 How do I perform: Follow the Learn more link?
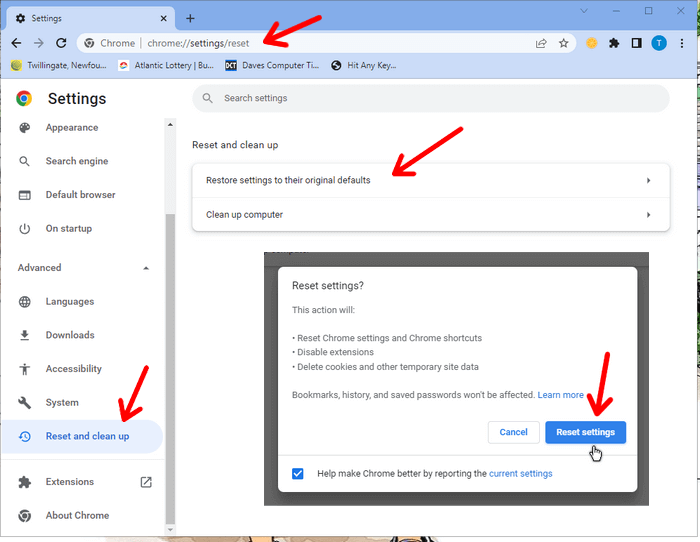(560, 395)
